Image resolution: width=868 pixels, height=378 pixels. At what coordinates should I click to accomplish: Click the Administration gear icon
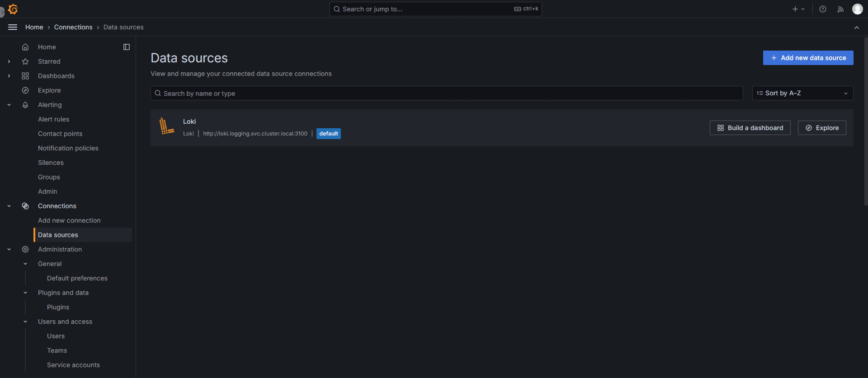pyautogui.click(x=25, y=249)
